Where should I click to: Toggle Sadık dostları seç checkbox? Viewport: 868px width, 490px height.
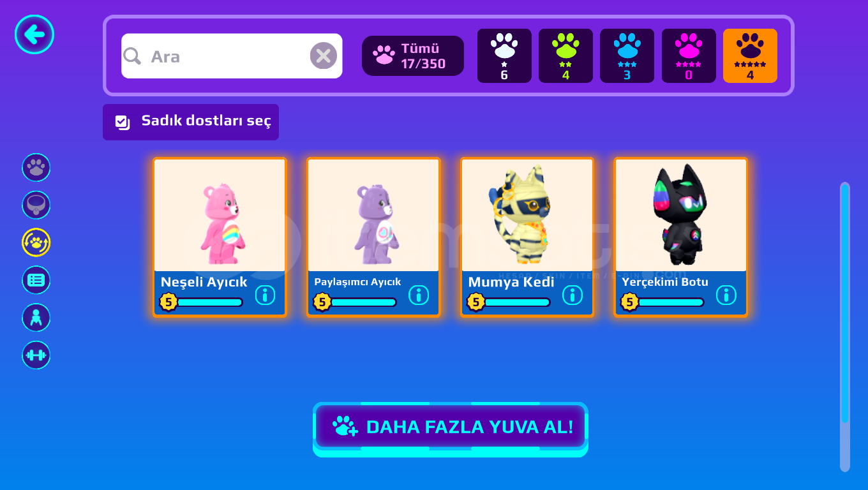coord(123,122)
